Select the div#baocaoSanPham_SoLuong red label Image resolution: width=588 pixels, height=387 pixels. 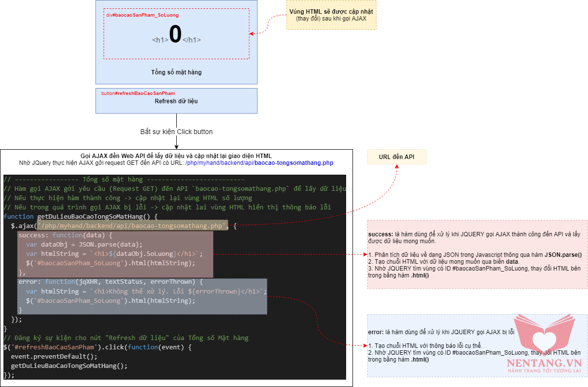pyautogui.click(x=142, y=15)
